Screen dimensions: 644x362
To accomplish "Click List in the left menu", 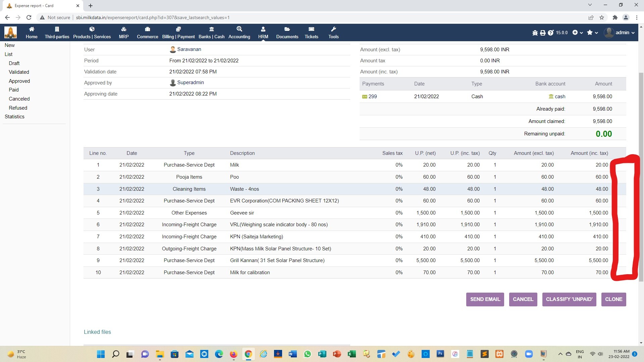I will coord(8,54).
